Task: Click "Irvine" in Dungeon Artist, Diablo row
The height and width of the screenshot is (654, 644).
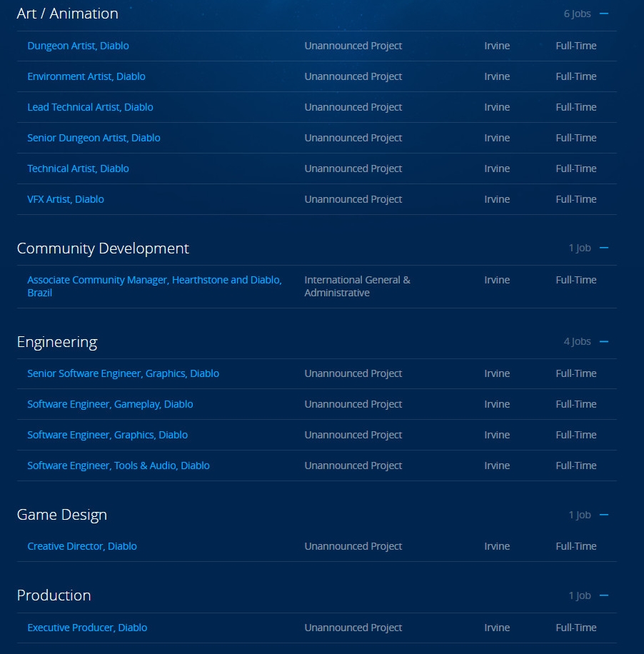Action: pyautogui.click(x=497, y=46)
